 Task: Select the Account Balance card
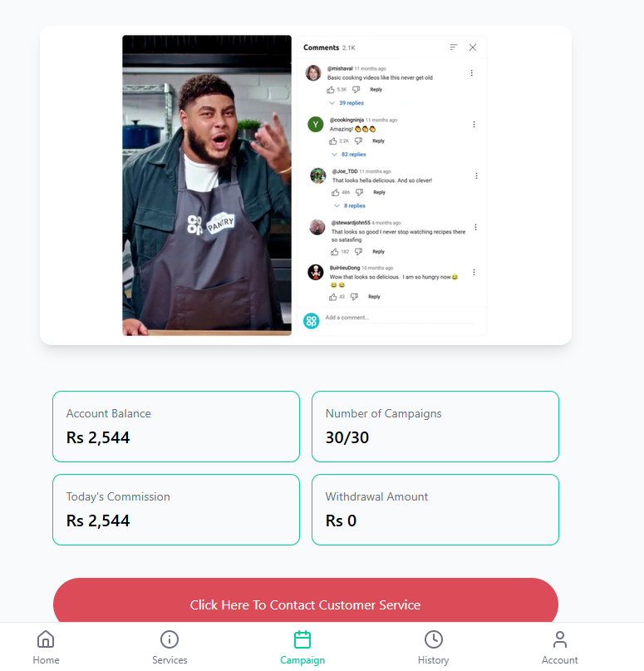[175, 426]
